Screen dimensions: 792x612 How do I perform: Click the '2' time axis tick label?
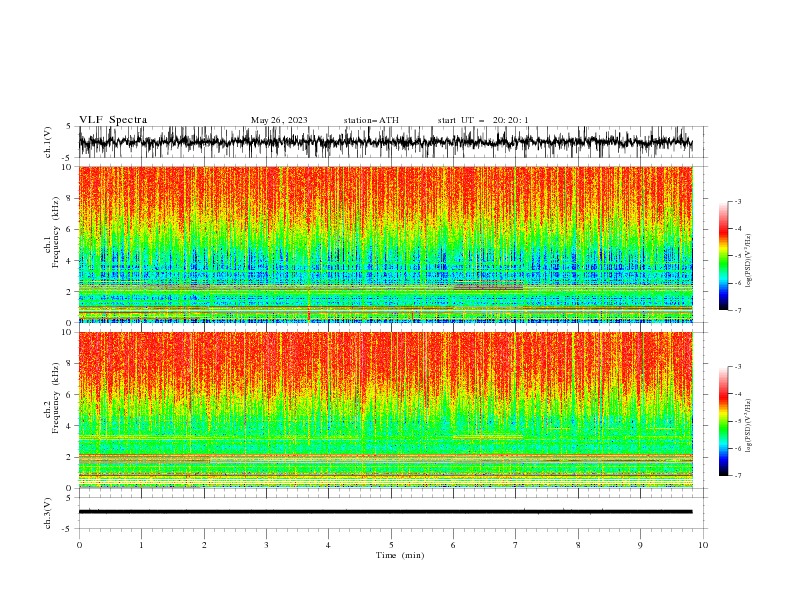[x=204, y=545]
